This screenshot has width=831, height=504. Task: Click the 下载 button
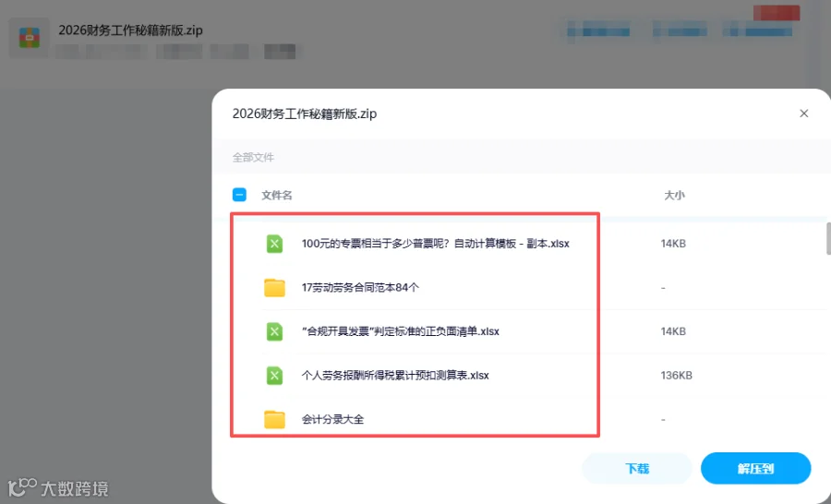coord(637,469)
